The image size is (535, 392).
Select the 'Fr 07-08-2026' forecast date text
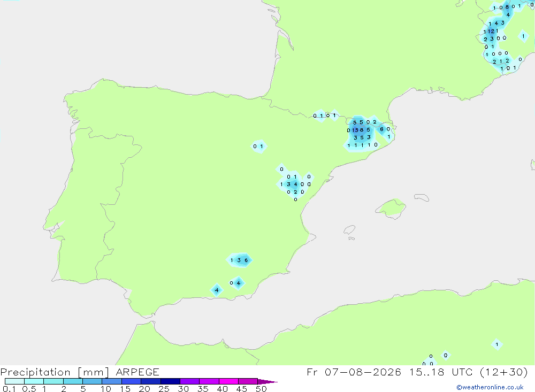tap(354, 372)
